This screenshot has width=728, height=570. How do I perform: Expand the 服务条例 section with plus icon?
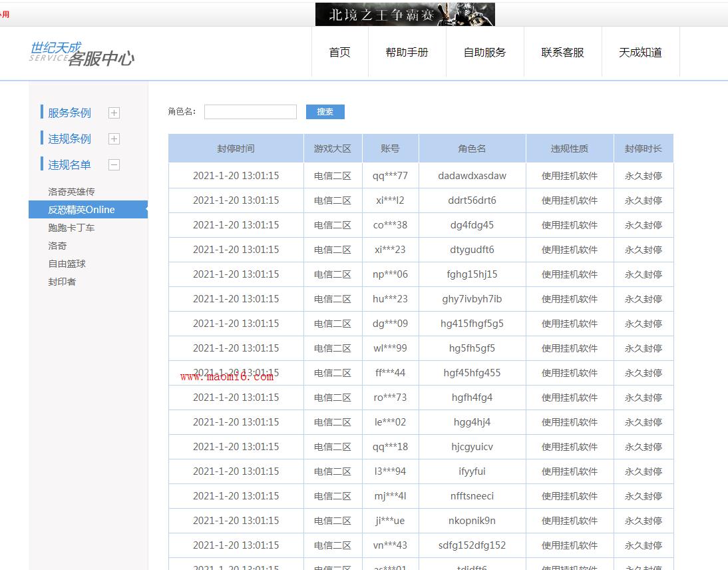pos(114,113)
